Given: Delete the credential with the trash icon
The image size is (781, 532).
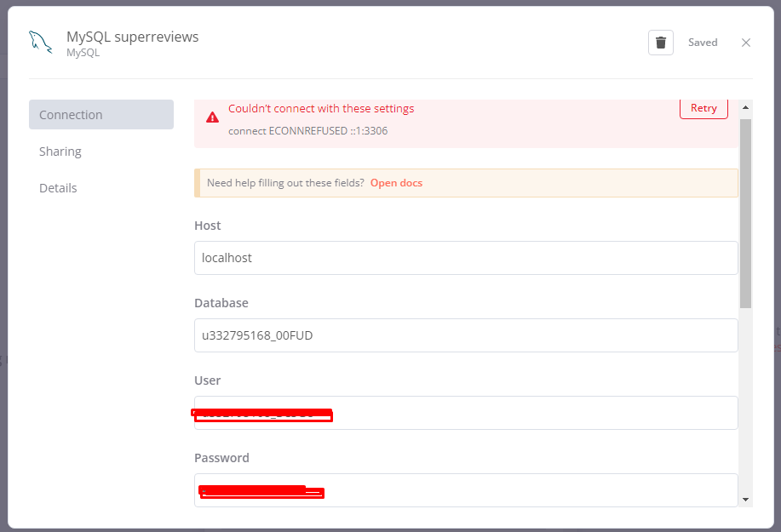Looking at the screenshot, I should click(x=660, y=43).
